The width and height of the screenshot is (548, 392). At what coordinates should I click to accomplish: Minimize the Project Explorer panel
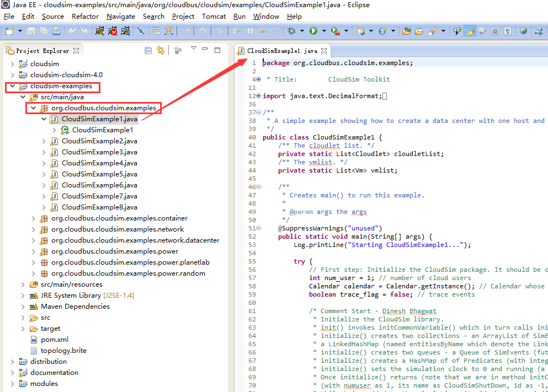205,49
